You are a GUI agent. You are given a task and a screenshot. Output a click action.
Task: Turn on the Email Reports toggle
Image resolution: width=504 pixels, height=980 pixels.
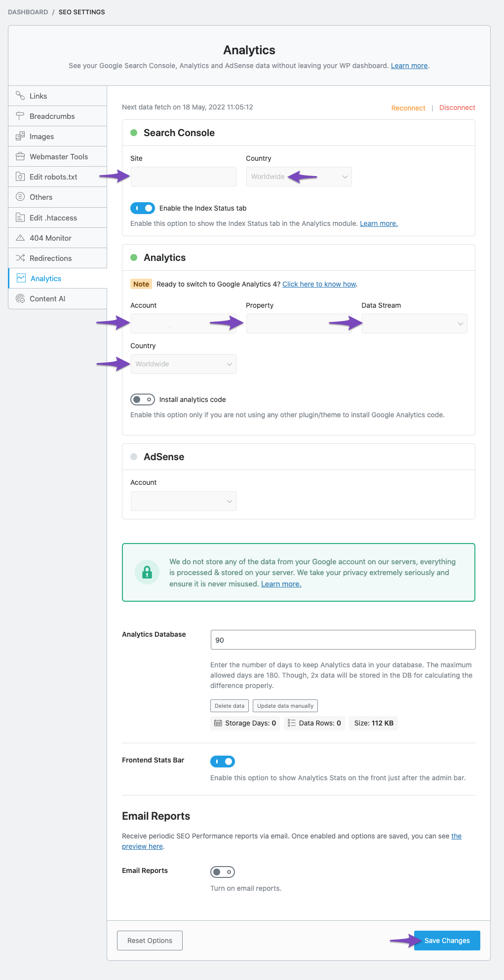[x=223, y=872]
